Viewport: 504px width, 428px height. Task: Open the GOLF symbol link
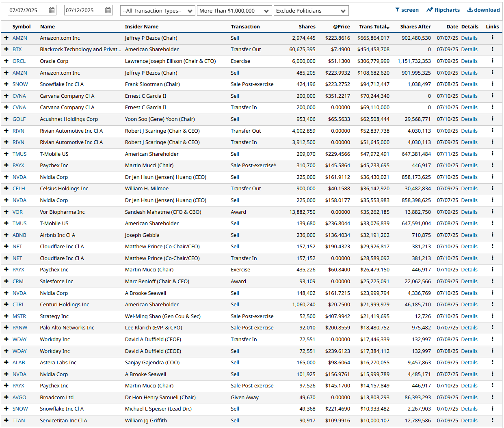pos(19,119)
